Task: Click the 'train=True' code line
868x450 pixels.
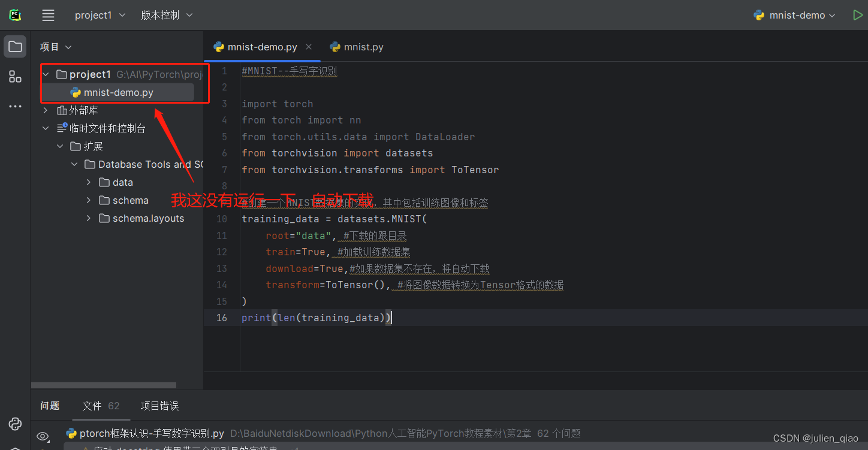Action: (338, 252)
